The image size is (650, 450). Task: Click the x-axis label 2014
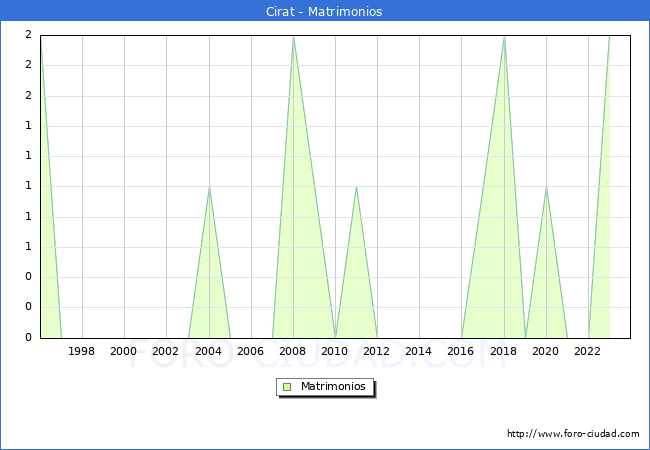(418, 351)
